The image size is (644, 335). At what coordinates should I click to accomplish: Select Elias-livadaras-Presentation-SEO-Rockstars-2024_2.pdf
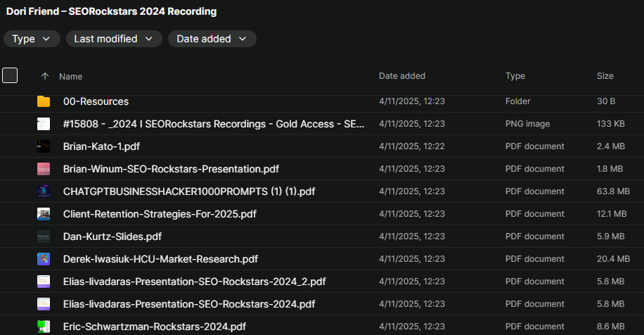pyautogui.click(x=194, y=282)
